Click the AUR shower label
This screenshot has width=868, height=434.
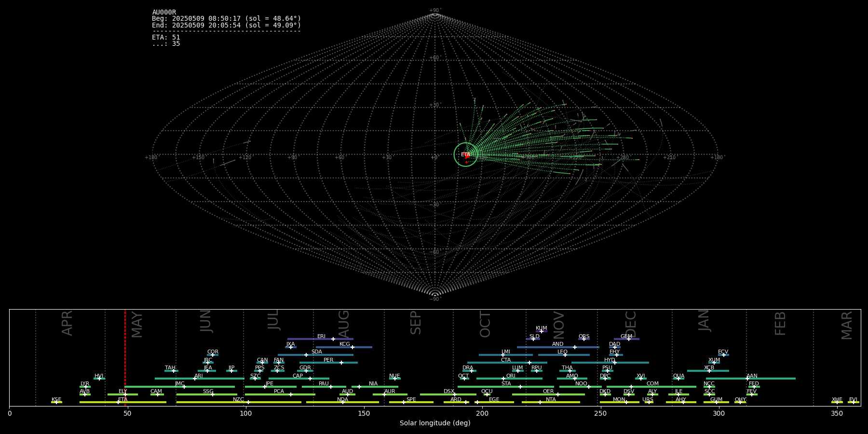click(x=390, y=391)
